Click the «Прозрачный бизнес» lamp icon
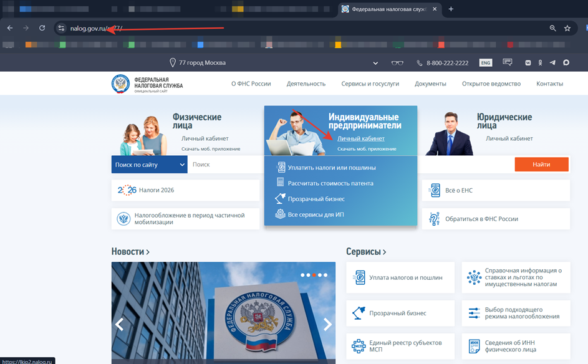The image size is (588, 364). 279,198
